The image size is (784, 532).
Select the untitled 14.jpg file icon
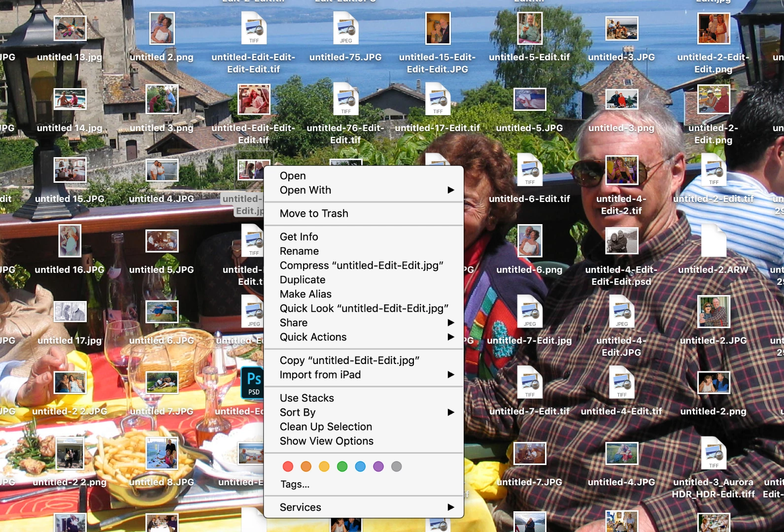click(x=70, y=99)
